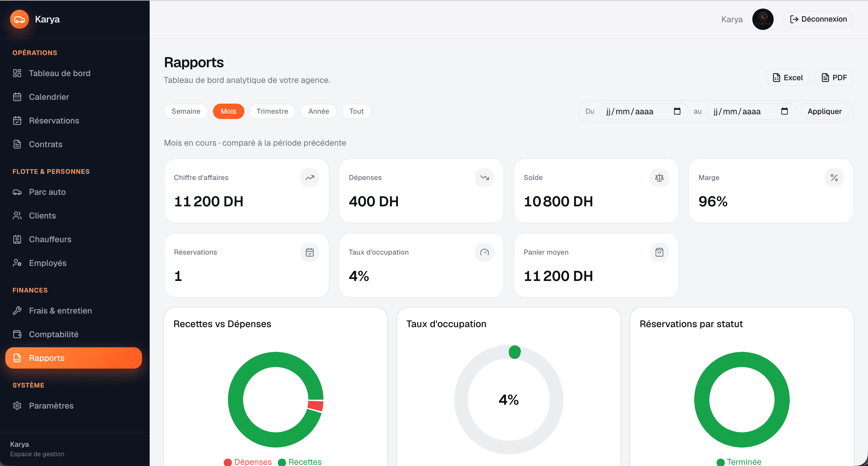
Task: Click the 400 DH Dépenses value
Action: pyautogui.click(x=374, y=201)
